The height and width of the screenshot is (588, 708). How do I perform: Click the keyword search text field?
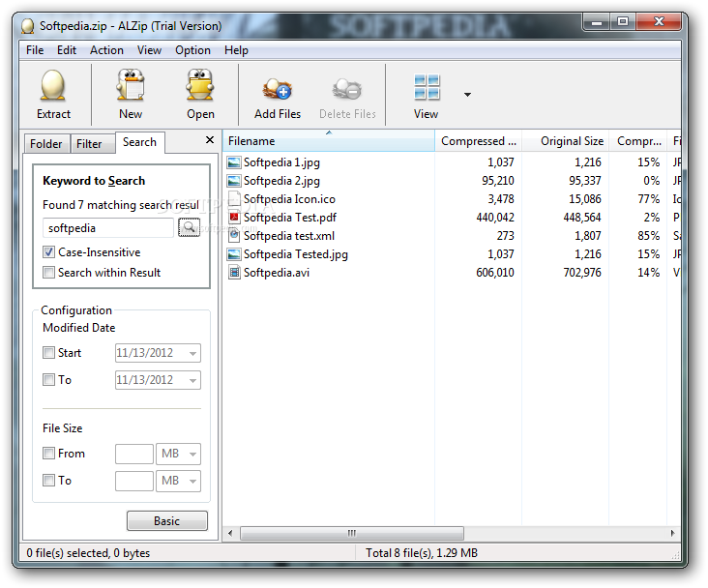coord(108,228)
